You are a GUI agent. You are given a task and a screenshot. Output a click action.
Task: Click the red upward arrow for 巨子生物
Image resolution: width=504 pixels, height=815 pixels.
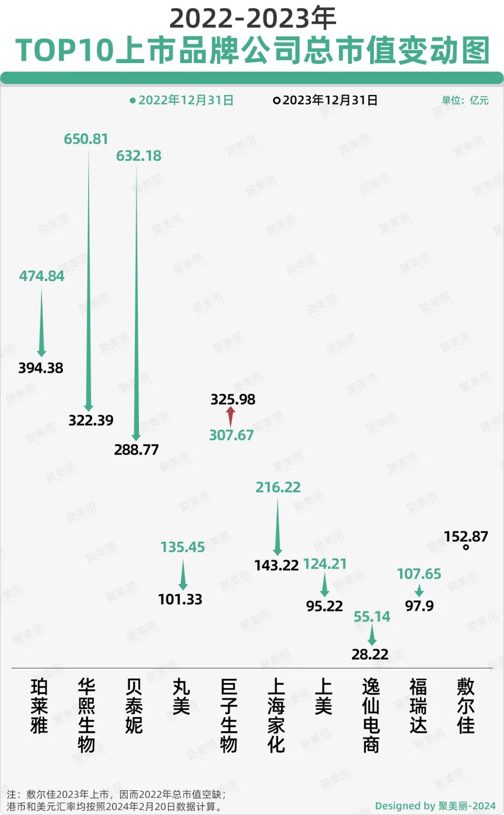tap(231, 416)
